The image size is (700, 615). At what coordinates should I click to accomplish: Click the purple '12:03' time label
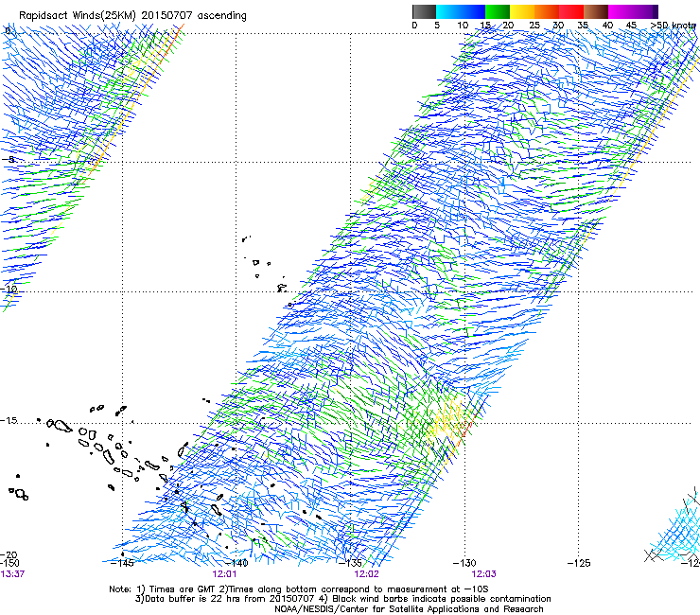483,573
